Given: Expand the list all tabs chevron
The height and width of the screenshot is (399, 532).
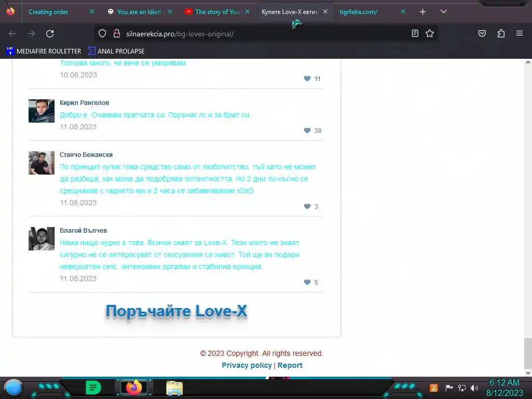Looking at the screenshot, I should coord(444,11).
